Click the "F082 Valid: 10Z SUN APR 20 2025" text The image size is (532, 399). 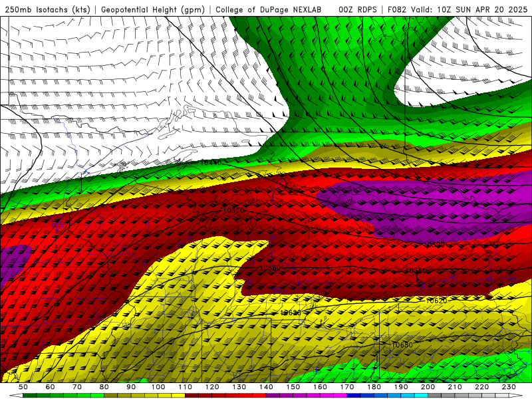[458, 9]
